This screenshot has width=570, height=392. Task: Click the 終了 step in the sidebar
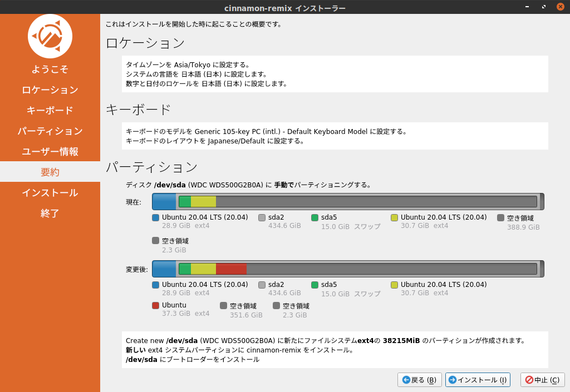[x=50, y=213]
